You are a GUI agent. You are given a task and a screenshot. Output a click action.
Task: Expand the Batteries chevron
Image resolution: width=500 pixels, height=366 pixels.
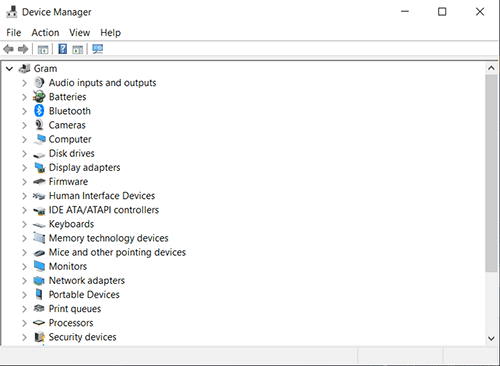(24, 97)
